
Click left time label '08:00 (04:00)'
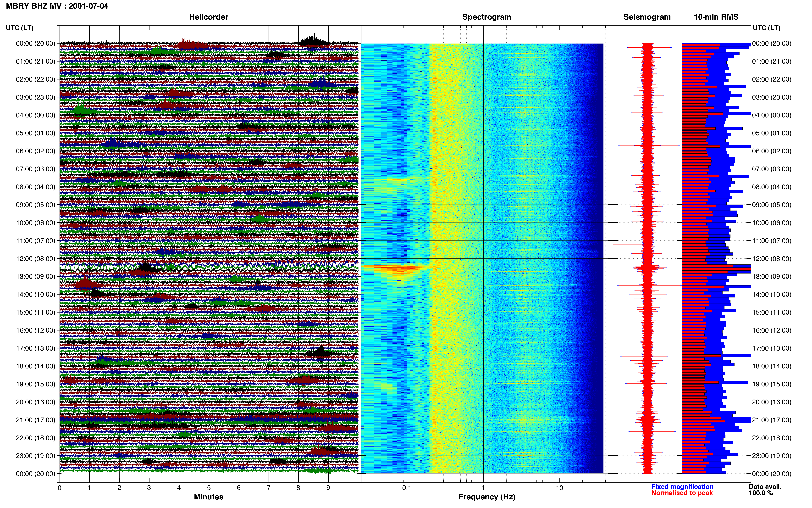[x=36, y=187]
